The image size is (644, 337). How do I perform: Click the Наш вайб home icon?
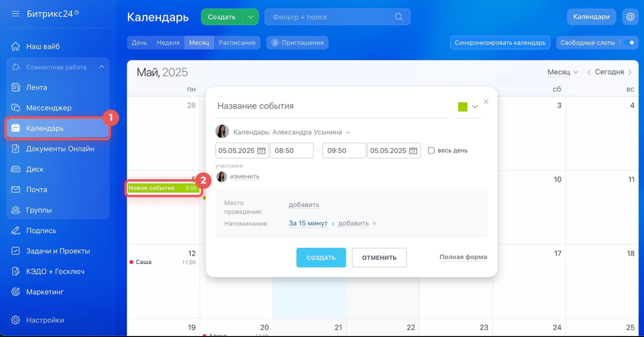tap(16, 46)
